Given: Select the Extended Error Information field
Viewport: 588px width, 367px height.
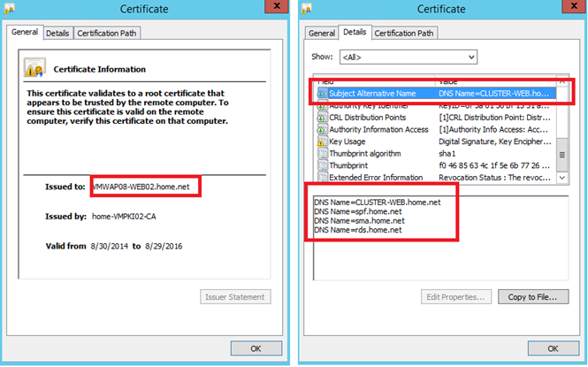Looking at the screenshot, I should [x=376, y=178].
